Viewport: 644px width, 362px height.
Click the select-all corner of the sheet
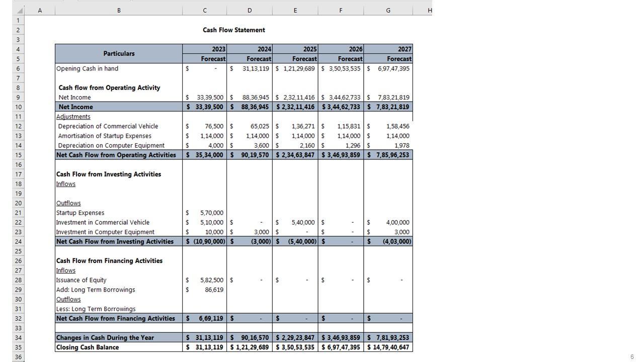(x=18, y=10)
